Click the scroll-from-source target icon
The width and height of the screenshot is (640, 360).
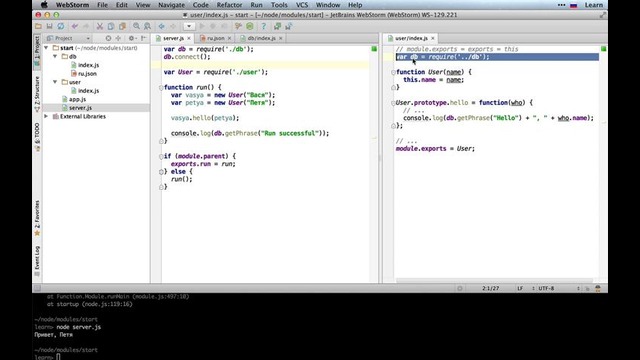click(108, 38)
